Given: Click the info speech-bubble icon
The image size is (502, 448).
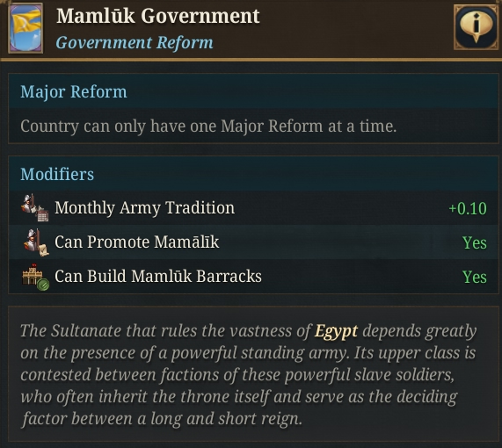Looking at the screenshot, I should tap(476, 27).
